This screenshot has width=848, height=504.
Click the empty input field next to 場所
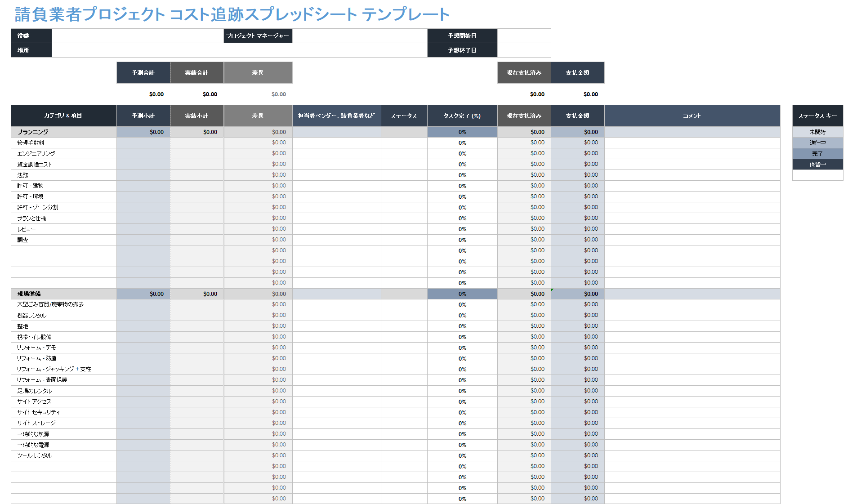239,50
